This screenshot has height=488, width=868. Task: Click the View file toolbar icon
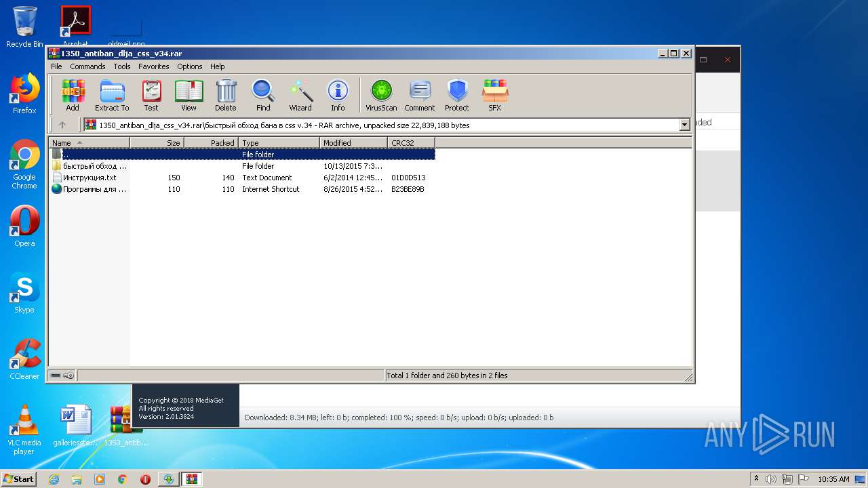(189, 96)
